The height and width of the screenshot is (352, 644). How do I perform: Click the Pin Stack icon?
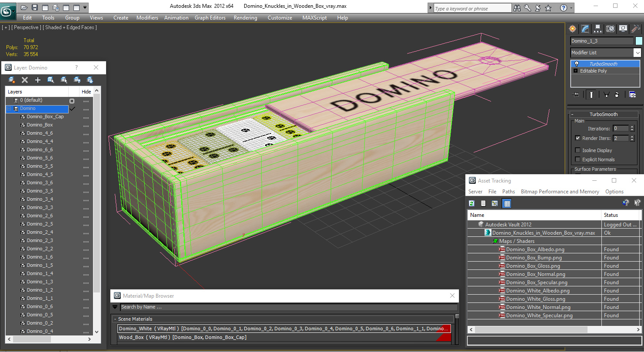coord(576,95)
